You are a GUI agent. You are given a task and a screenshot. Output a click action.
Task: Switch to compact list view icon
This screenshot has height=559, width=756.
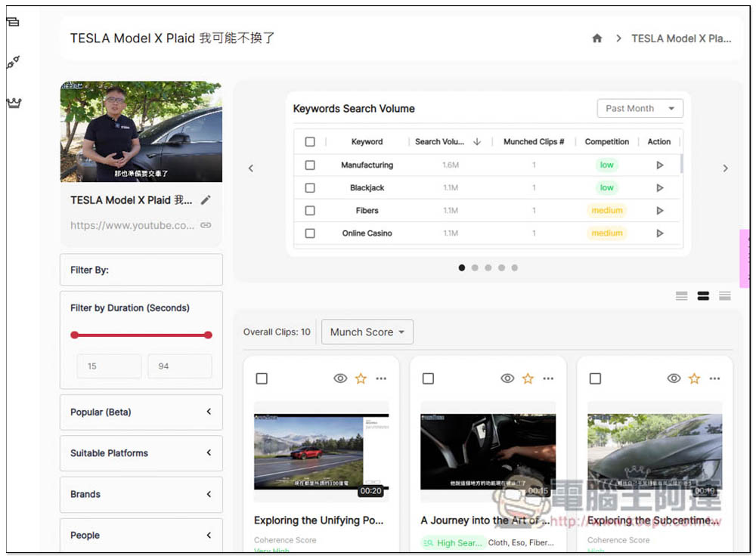681,296
